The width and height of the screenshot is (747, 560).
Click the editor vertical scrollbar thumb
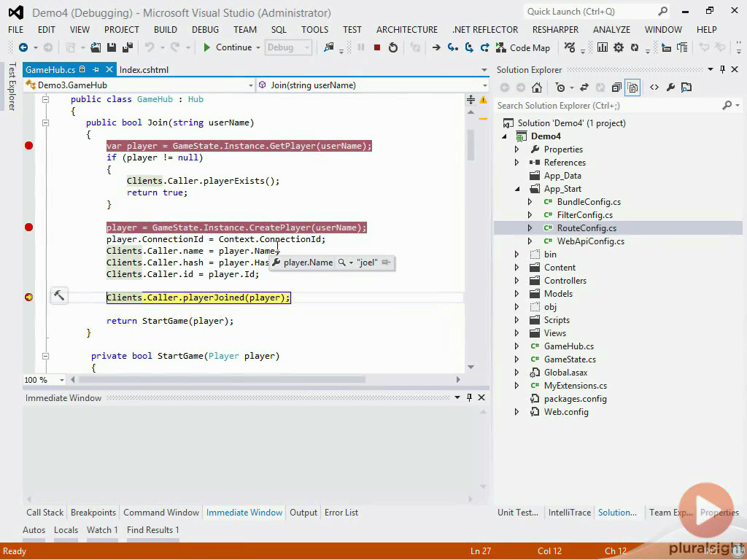(x=471, y=145)
